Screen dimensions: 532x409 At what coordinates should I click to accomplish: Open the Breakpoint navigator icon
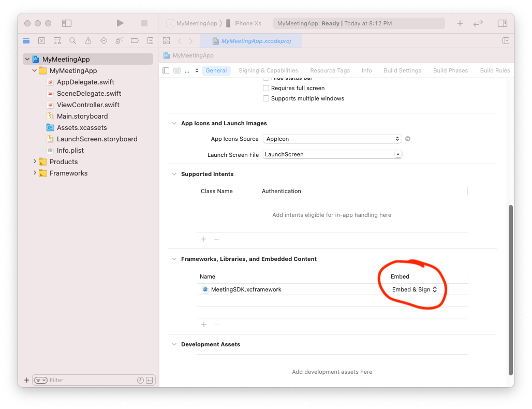135,41
